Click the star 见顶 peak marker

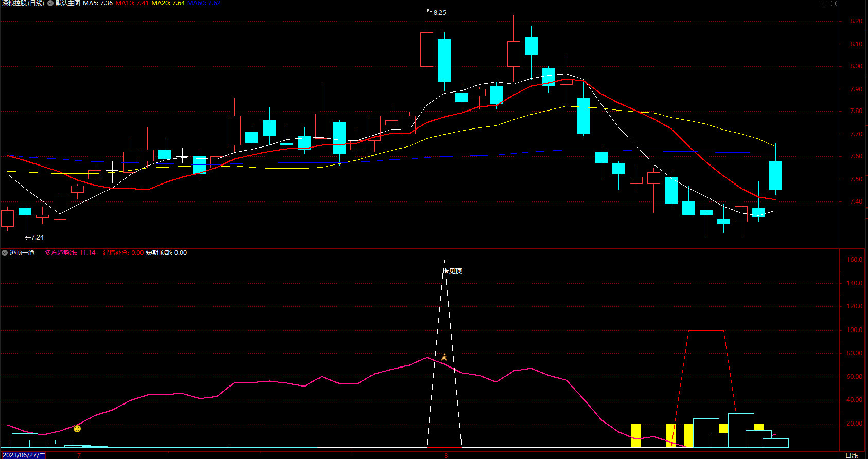[x=453, y=271]
